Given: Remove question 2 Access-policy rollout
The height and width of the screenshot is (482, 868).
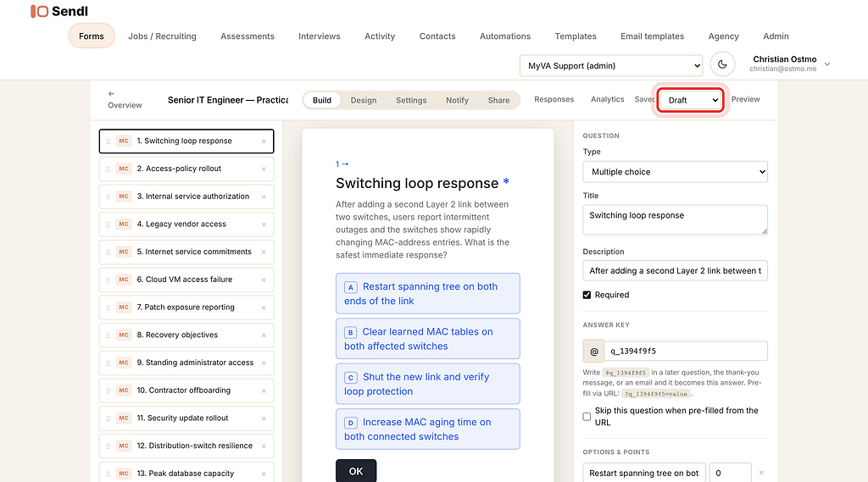Looking at the screenshot, I should point(264,169).
